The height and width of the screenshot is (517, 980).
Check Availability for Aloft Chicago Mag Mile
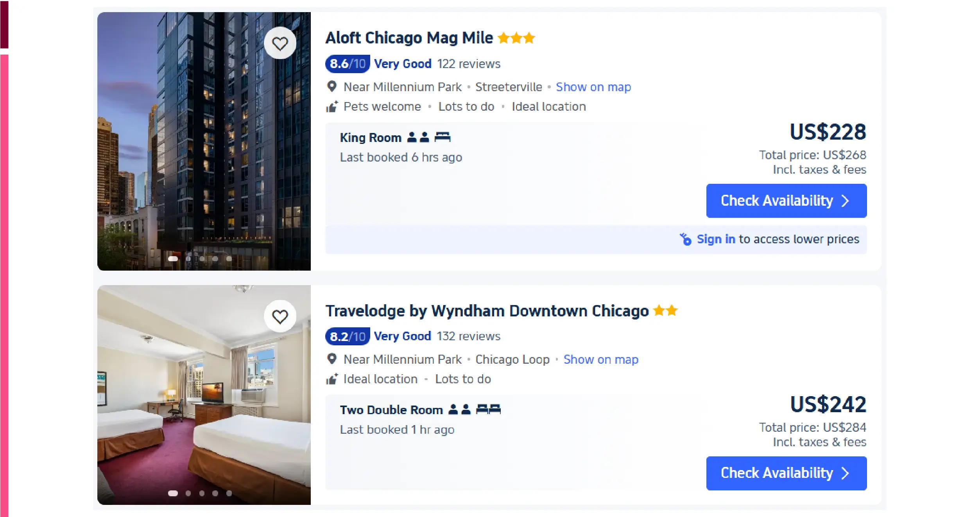click(x=787, y=201)
